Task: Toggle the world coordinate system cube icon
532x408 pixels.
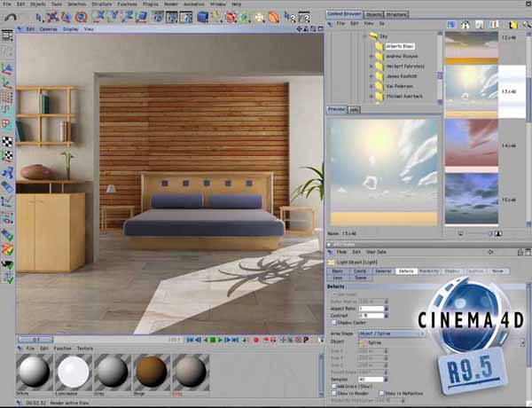Action: (142, 16)
